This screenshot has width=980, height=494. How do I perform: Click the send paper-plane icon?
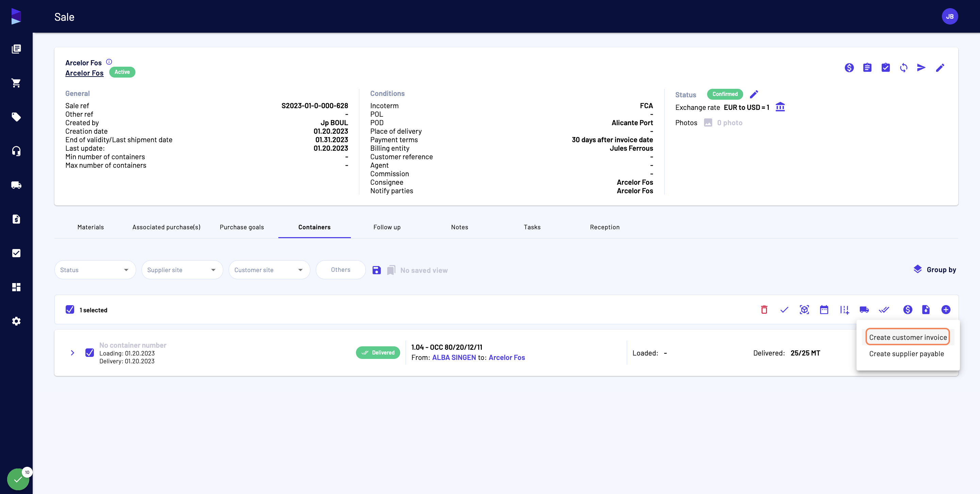[x=921, y=68]
